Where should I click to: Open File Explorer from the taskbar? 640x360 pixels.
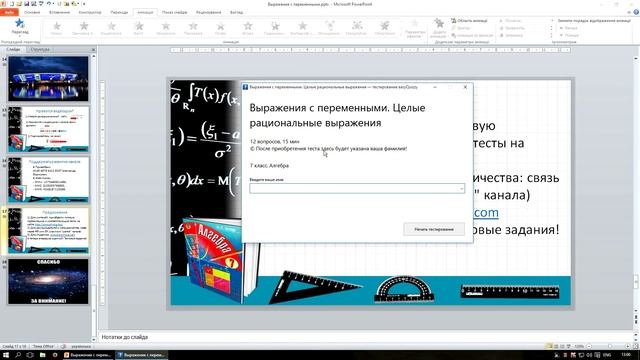pyautogui.click(x=42, y=355)
